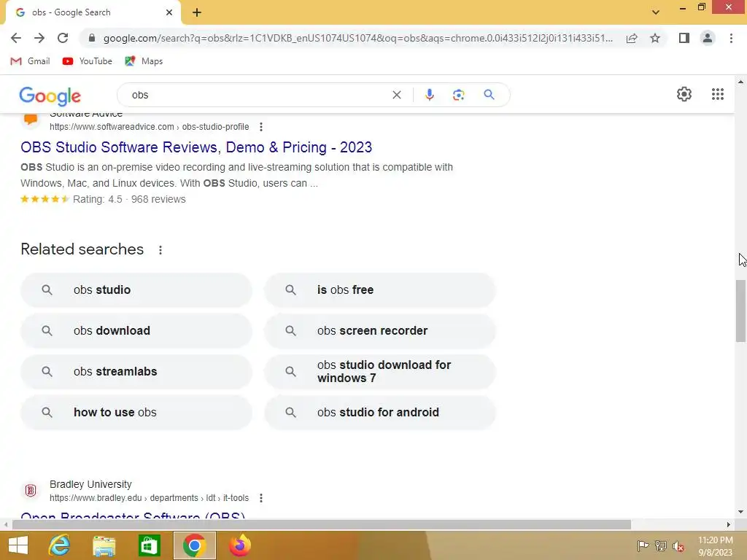Open Related searches options menu
Image resolution: width=747 pixels, height=560 pixels.
point(160,249)
